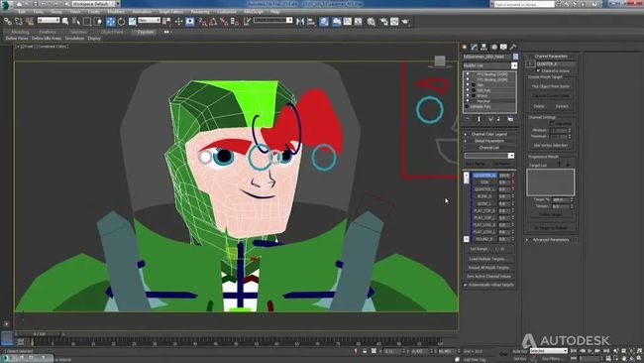Viewport: 644px width, 363px height.
Task: Open the Material Editor icon
Action: (372, 22)
